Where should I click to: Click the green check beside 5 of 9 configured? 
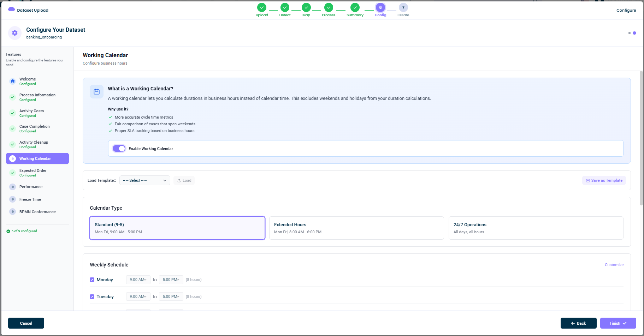(8, 231)
